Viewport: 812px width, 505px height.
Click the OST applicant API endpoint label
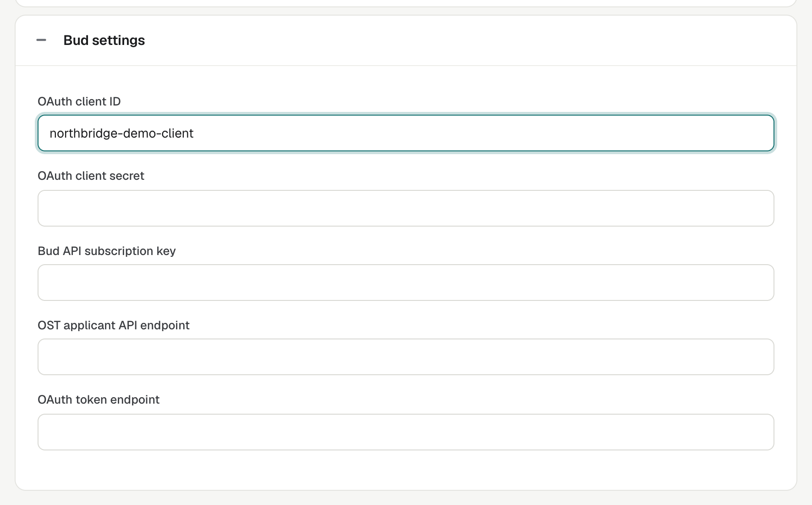pyautogui.click(x=114, y=325)
